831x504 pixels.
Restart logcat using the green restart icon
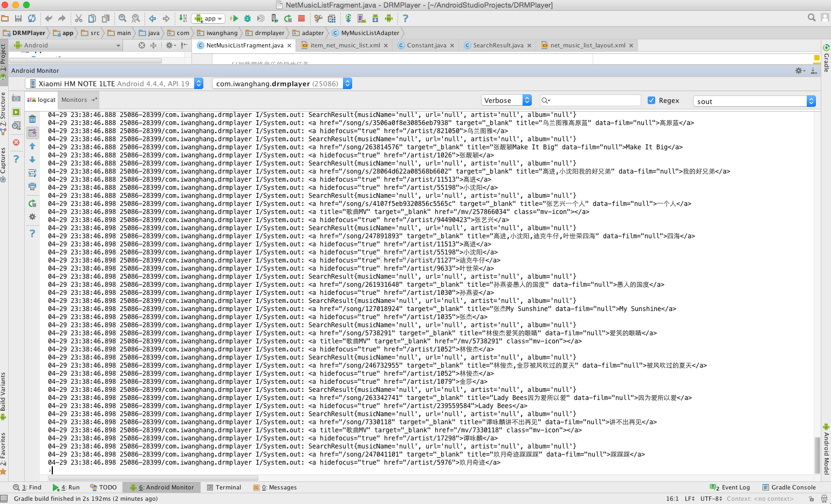tap(32, 203)
